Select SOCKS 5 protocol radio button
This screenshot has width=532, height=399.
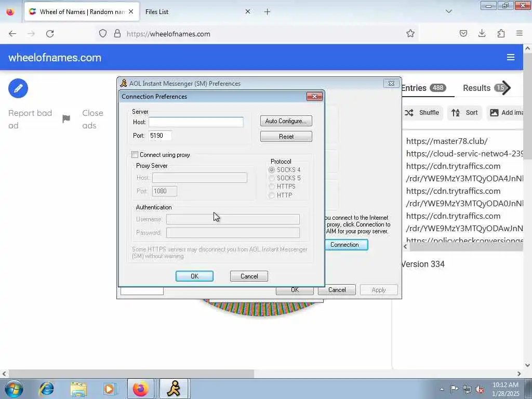click(272, 178)
